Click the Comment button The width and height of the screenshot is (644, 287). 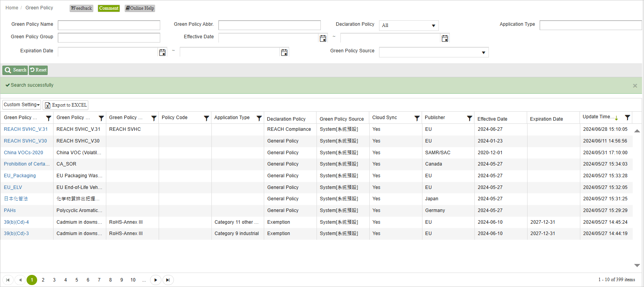pyautogui.click(x=109, y=8)
